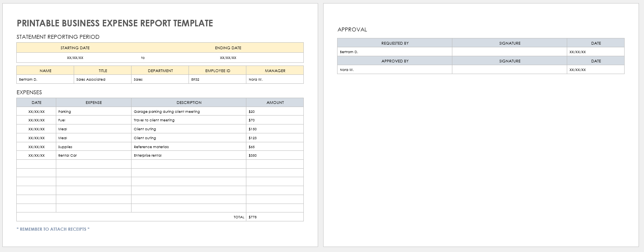Click the date cell in the Rental Car row

pyautogui.click(x=36, y=155)
